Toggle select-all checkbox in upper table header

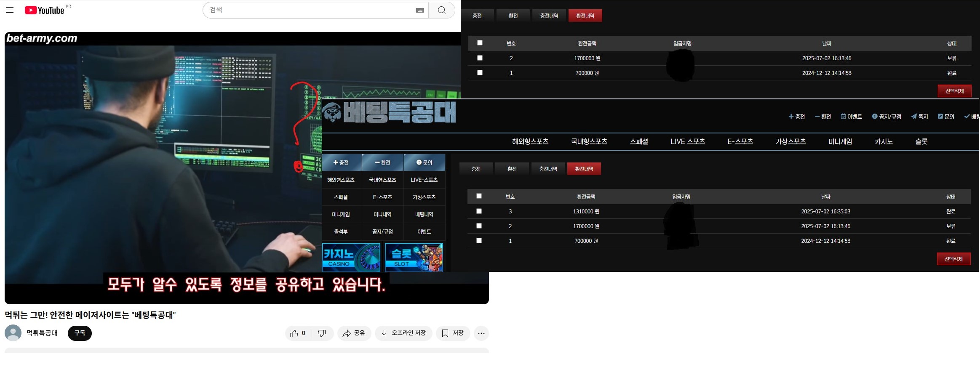480,43
